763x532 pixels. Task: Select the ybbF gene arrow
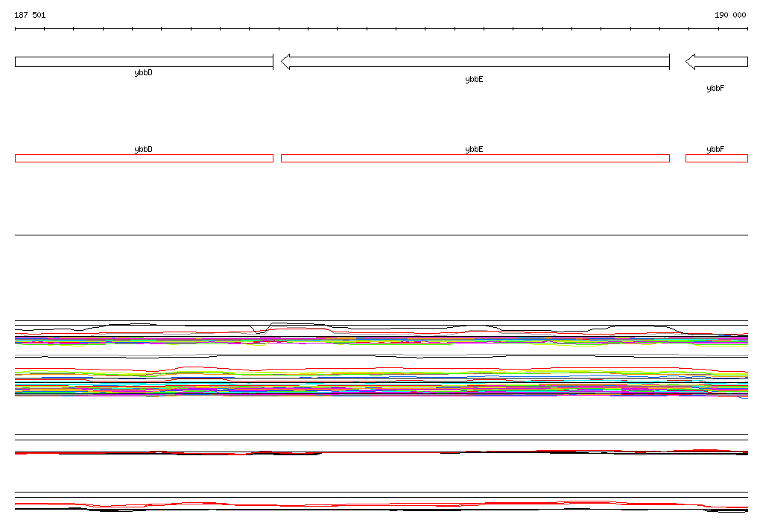point(717,62)
